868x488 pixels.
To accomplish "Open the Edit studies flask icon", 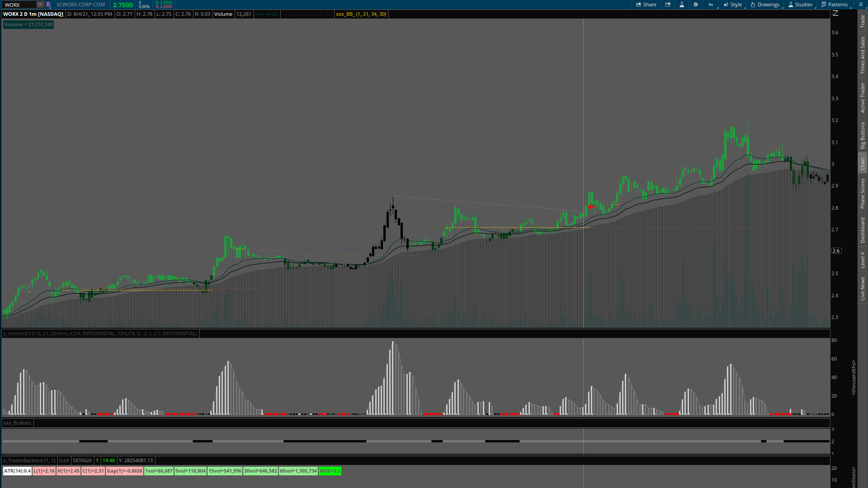I will (682, 5).
